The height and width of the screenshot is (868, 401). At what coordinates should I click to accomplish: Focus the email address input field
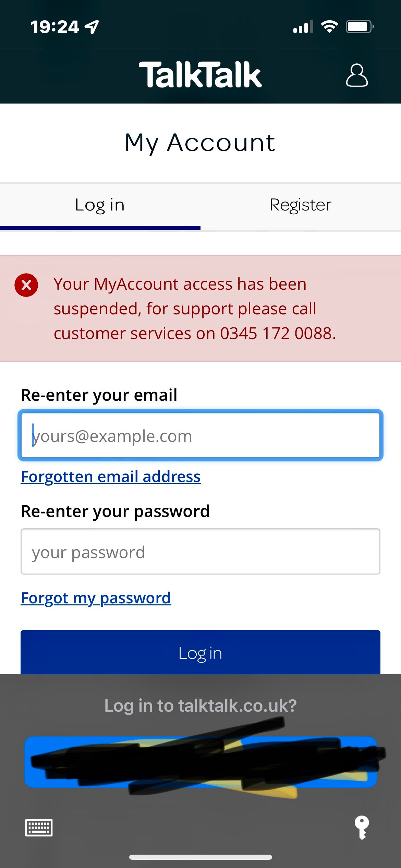[200, 435]
